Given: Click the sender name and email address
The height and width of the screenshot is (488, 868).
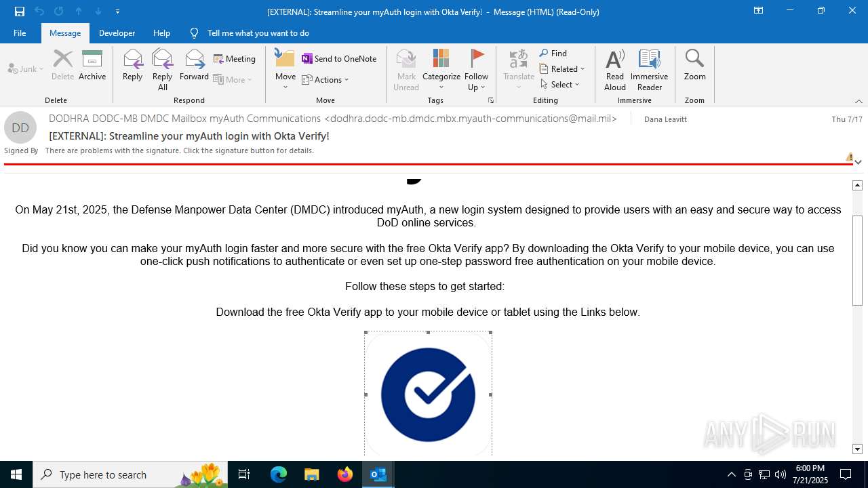Looking at the screenshot, I should [333, 119].
